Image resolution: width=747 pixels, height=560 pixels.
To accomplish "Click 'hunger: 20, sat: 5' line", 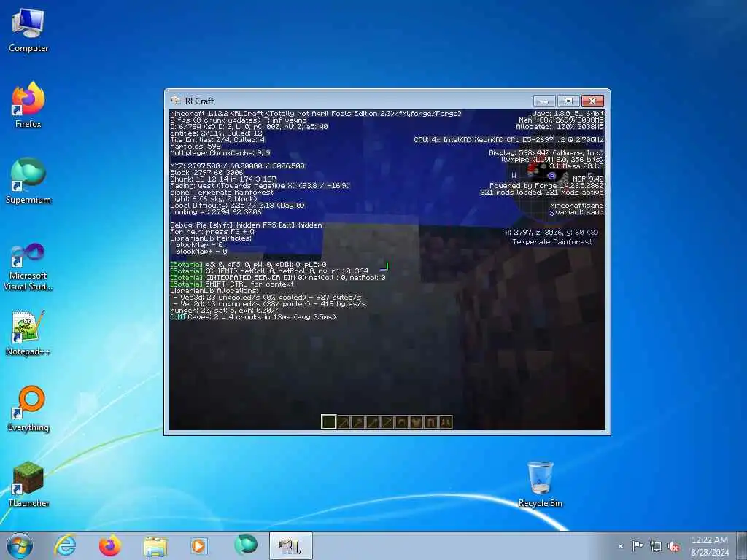I will (x=225, y=310).
